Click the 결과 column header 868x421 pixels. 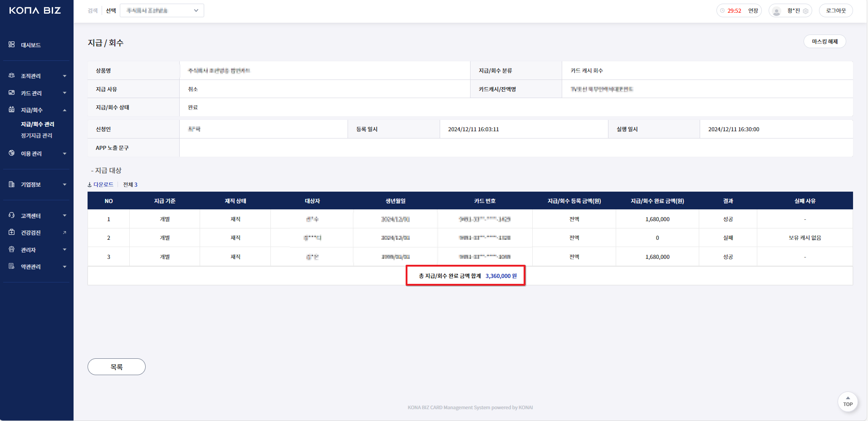point(728,201)
